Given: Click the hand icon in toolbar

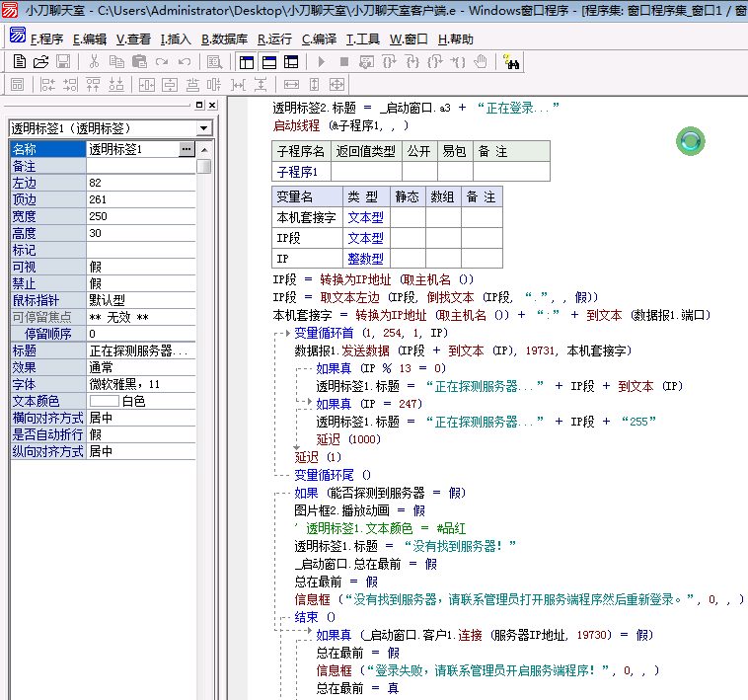Looking at the screenshot, I should (481, 62).
